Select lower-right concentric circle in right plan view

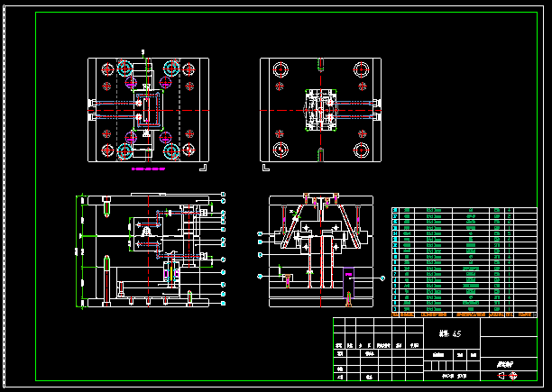(361, 150)
